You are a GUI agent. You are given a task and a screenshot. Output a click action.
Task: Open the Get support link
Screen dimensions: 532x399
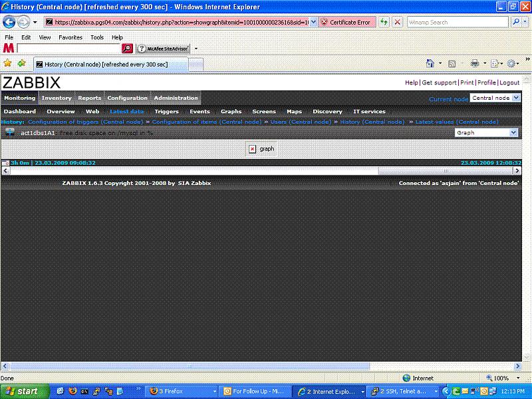tap(439, 82)
